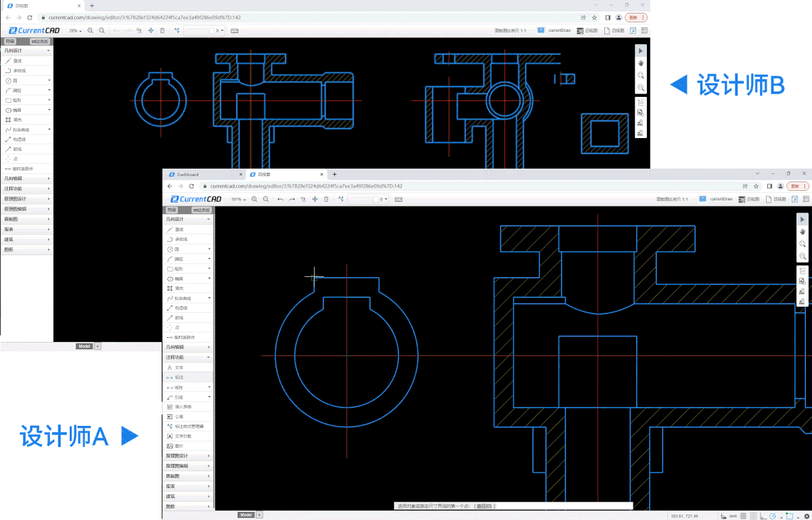812x520 pixels.
Task: Click the trash delete icon in front toolbar
Action: [326, 199]
